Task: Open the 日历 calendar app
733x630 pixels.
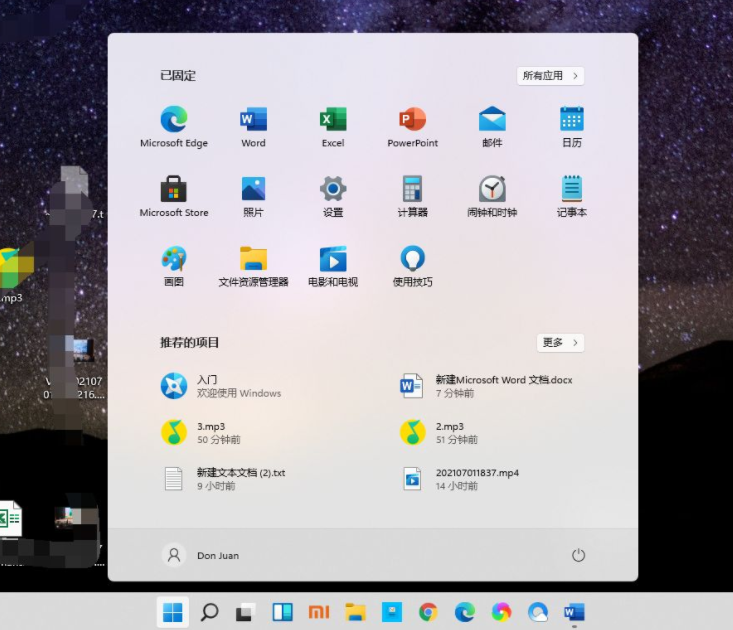Action: (x=571, y=127)
